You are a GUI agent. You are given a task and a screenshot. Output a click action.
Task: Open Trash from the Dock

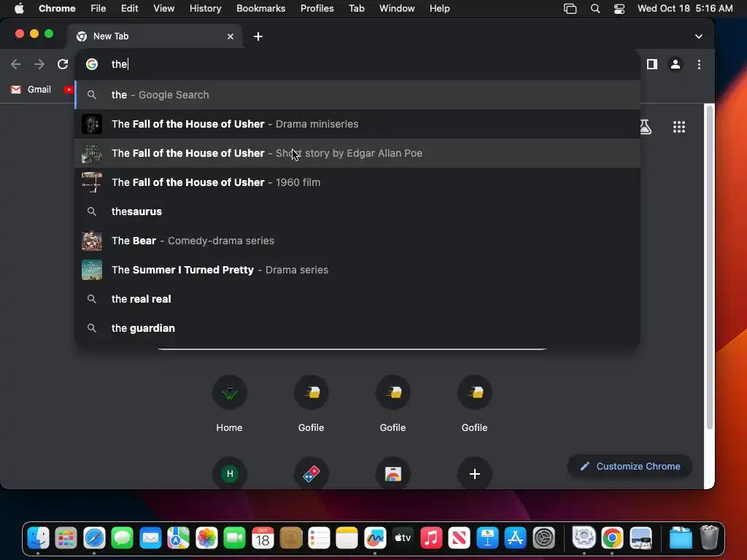(x=709, y=539)
